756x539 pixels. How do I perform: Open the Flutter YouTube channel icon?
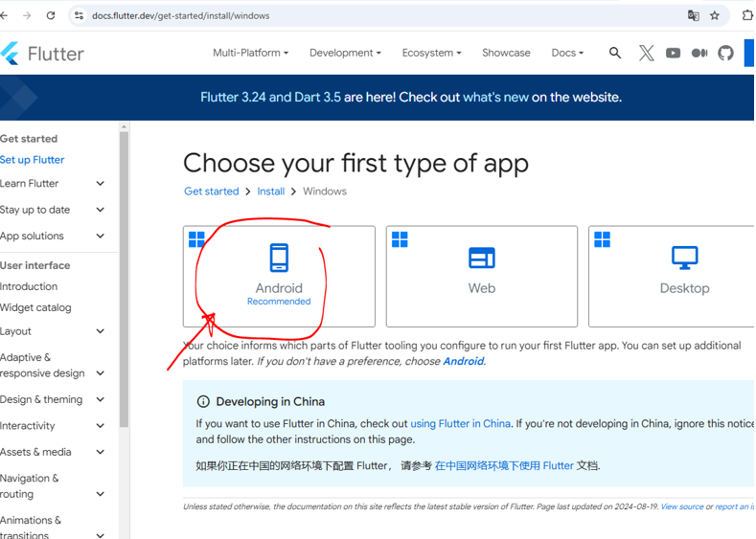click(674, 54)
